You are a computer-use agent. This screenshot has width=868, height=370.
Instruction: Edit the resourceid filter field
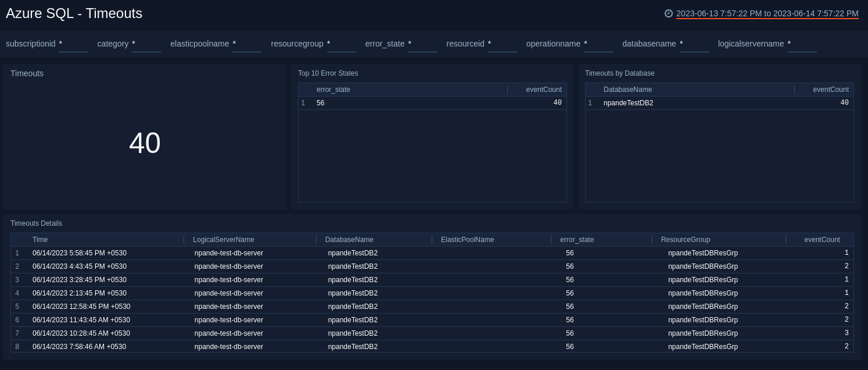tap(503, 44)
